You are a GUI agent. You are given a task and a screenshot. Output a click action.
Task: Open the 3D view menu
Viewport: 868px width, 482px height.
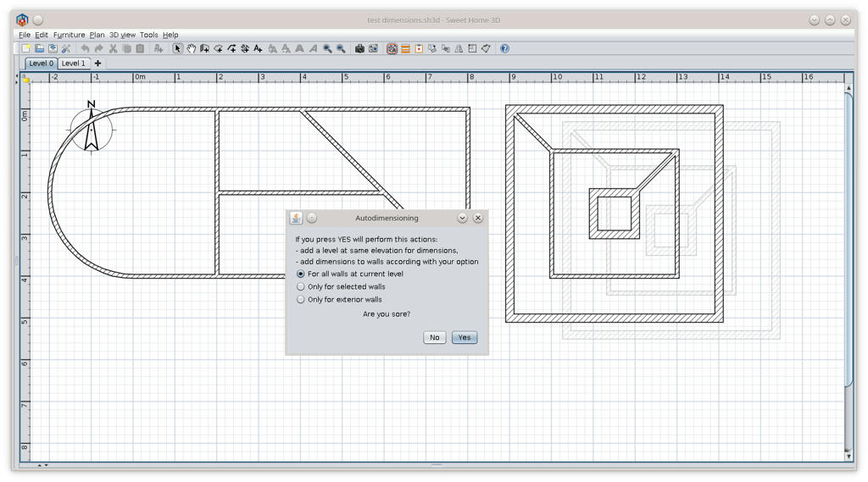(x=122, y=35)
